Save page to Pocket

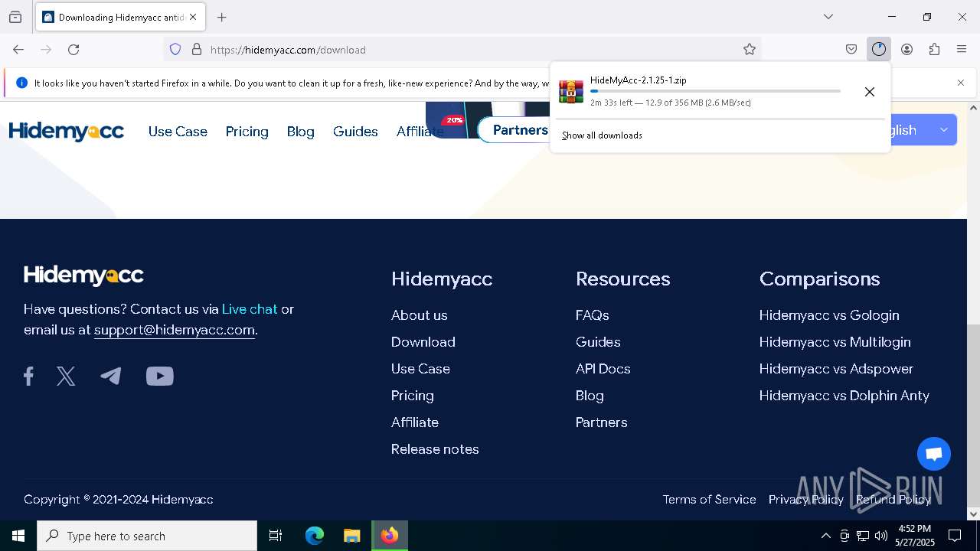click(851, 50)
